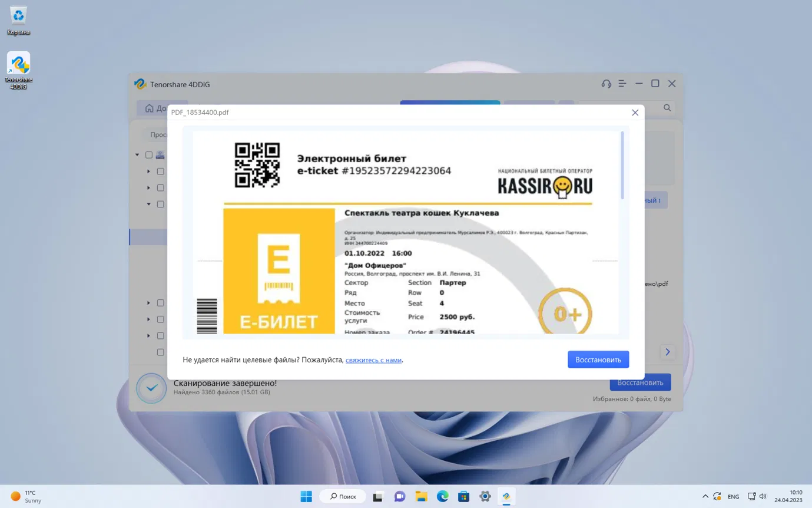Select the drive icon at the tree root
Screen dimensions: 812x508
click(160, 155)
